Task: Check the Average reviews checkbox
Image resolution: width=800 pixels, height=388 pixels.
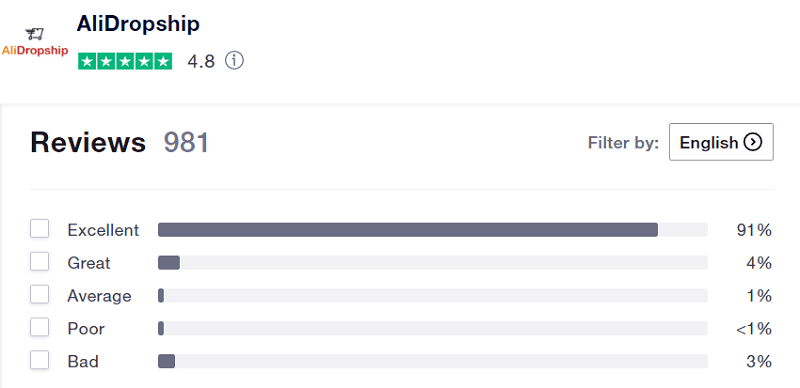Action: coord(39,295)
